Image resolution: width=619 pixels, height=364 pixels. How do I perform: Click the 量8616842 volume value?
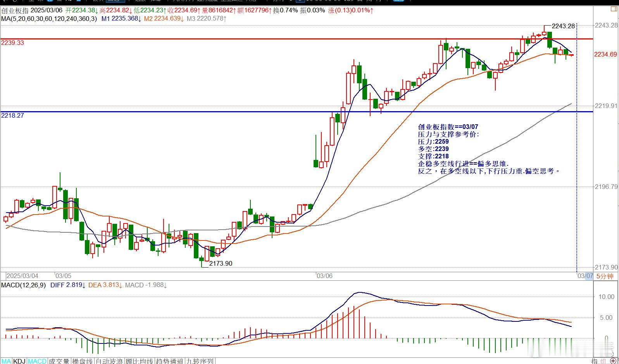tap(219, 10)
